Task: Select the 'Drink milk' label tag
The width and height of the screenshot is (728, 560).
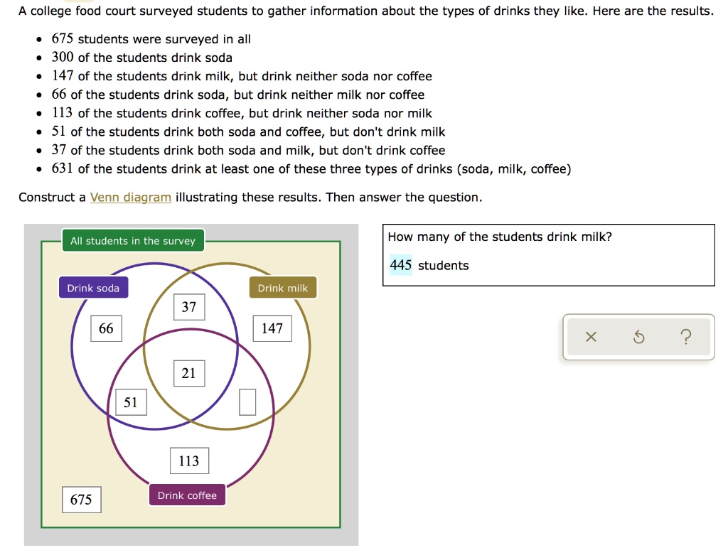Action: coord(282,288)
